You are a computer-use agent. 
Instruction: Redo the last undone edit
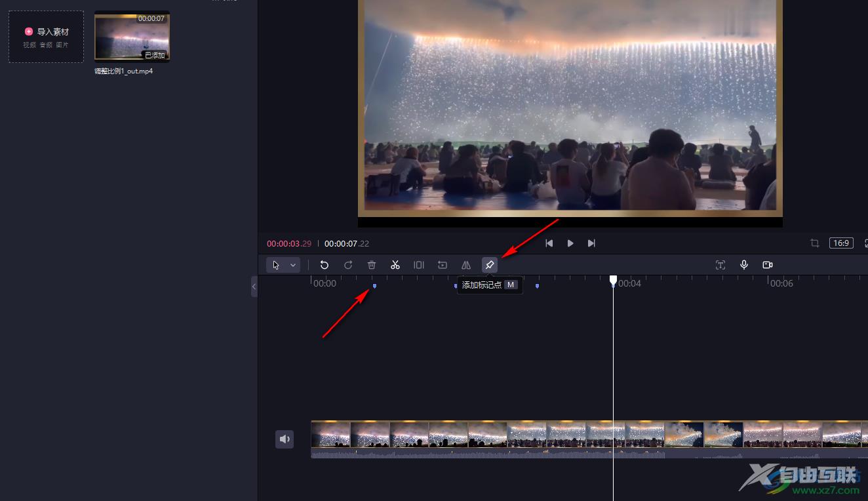tap(348, 265)
